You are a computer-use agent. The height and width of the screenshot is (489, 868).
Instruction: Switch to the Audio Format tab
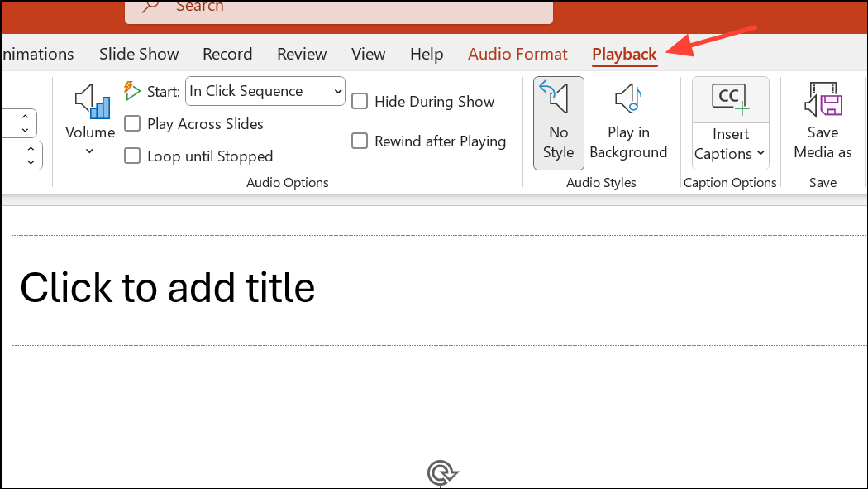click(517, 55)
